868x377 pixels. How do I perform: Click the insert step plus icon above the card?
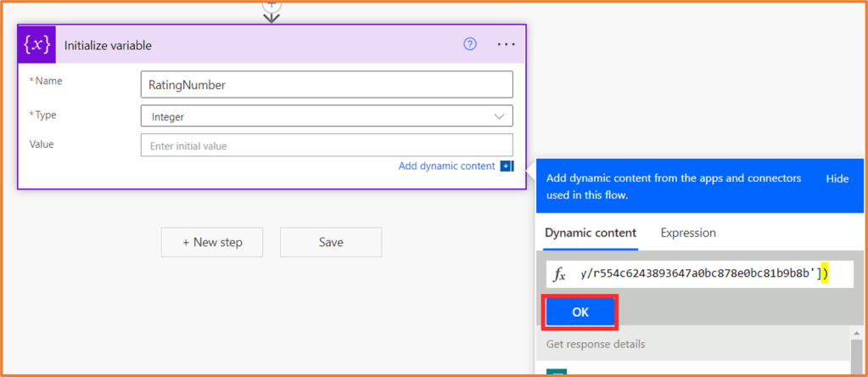(272, 4)
